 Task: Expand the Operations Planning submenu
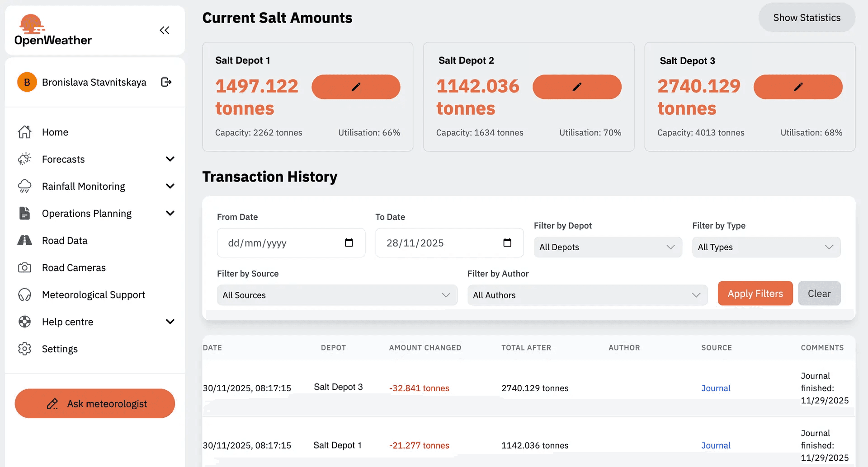tap(170, 213)
